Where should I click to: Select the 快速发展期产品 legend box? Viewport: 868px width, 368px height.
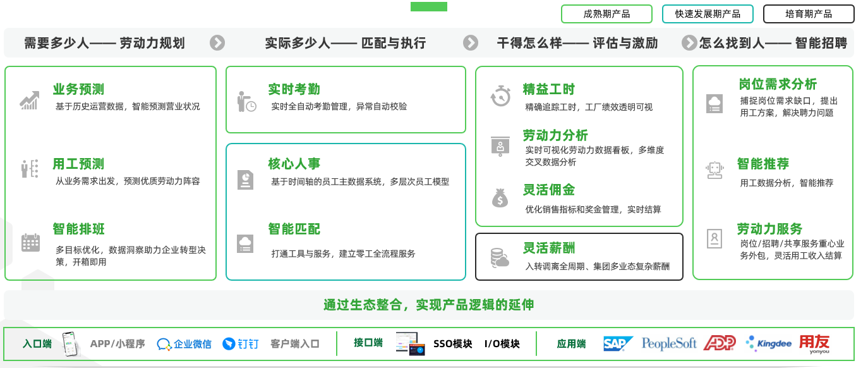point(707,14)
